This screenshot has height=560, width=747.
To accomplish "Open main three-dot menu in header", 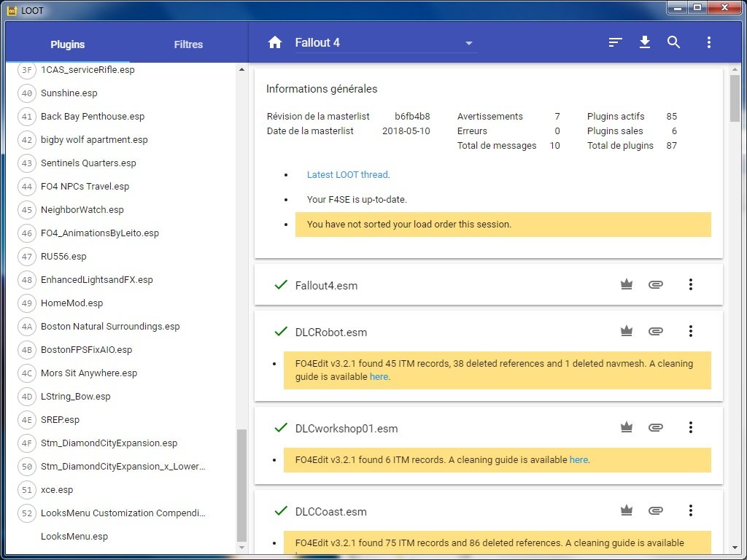I will click(709, 42).
